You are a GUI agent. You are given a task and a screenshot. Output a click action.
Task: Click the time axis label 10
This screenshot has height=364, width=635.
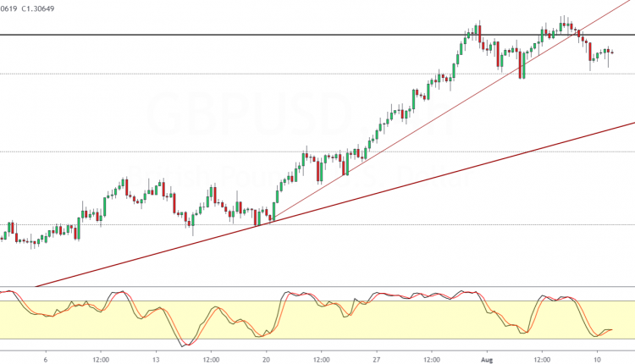[x=597, y=360]
